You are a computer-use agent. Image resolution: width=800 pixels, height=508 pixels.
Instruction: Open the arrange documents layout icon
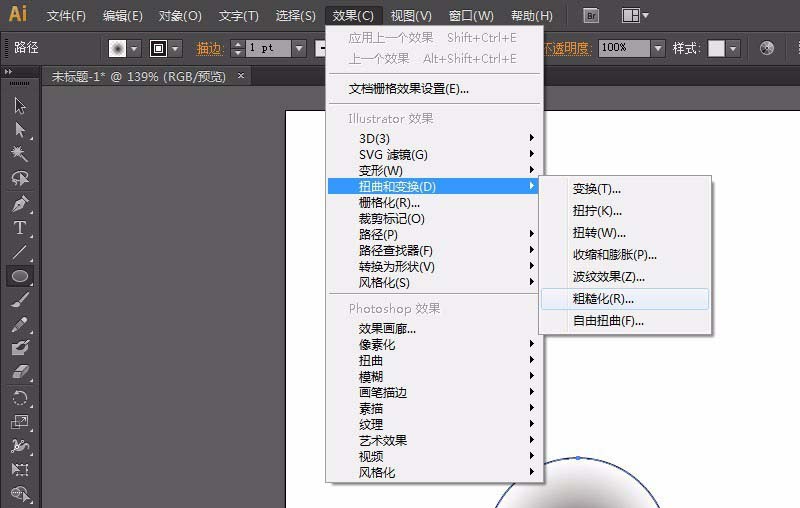pos(635,16)
